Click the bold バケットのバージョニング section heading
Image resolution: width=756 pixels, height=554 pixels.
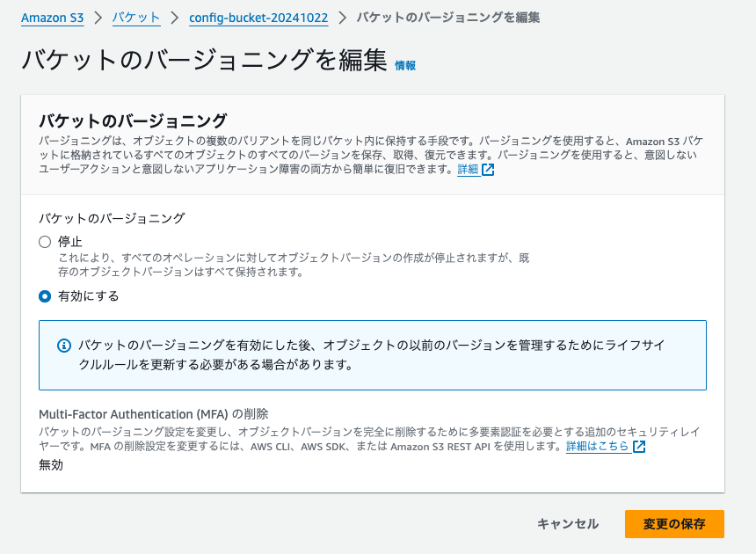[133, 120]
